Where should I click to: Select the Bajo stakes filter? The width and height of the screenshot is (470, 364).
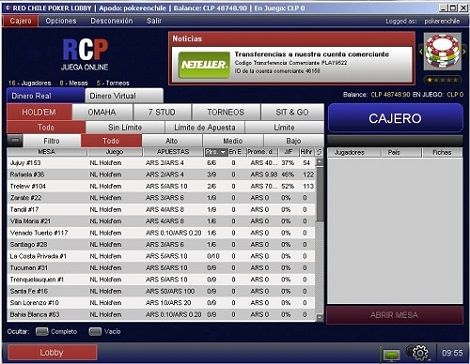pyautogui.click(x=294, y=141)
